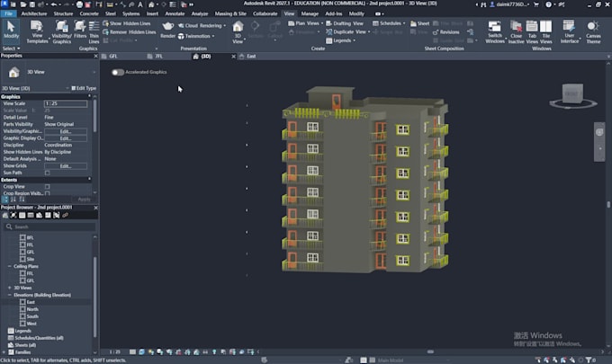Open the 3D View tool
Viewport: 612px width, 364px height.
pos(238,32)
